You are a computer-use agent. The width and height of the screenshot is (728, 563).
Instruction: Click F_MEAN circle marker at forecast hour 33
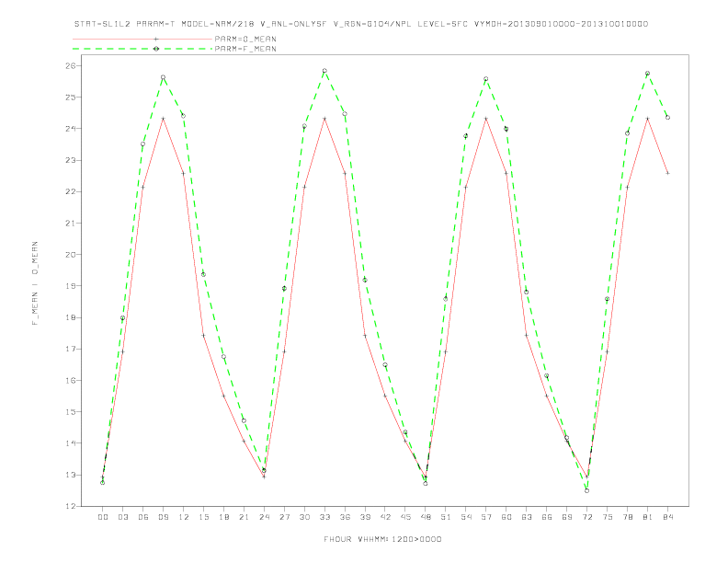(x=324, y=71)
